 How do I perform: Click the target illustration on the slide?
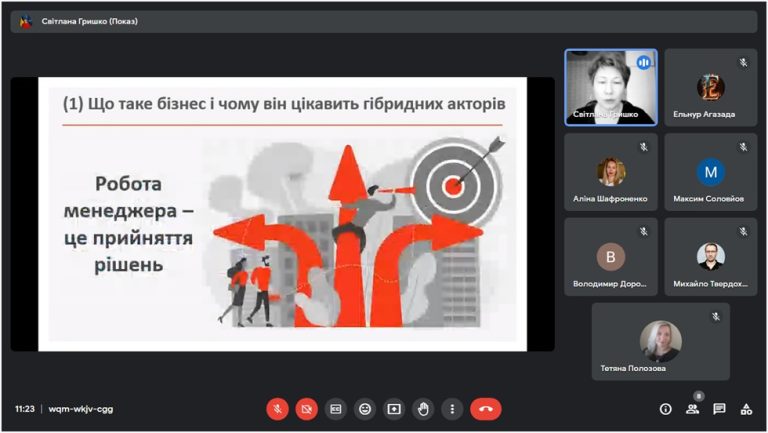456,184
